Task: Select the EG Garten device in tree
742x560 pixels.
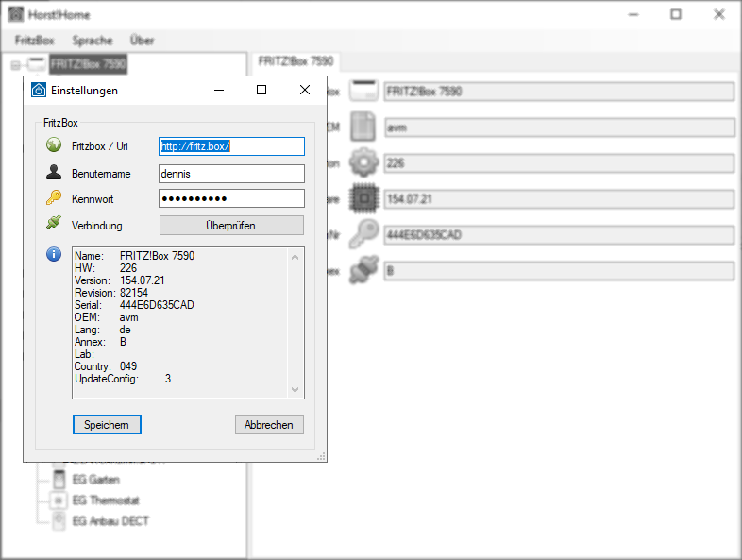Action: pos(96,480)
